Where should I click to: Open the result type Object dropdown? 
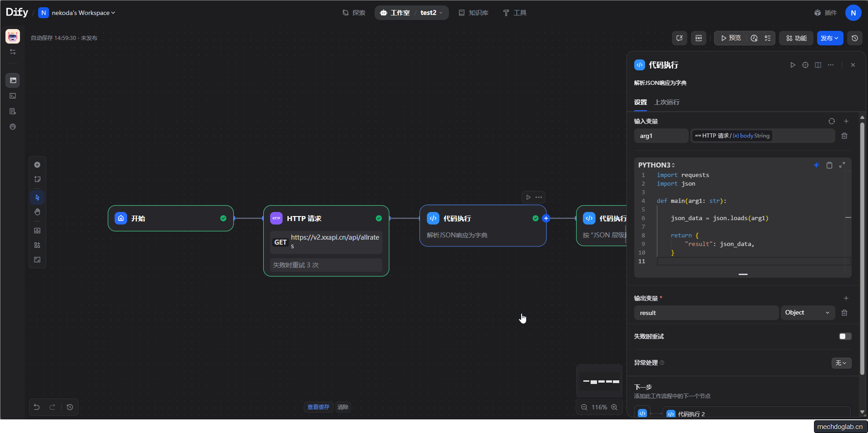tap(807, 313)
